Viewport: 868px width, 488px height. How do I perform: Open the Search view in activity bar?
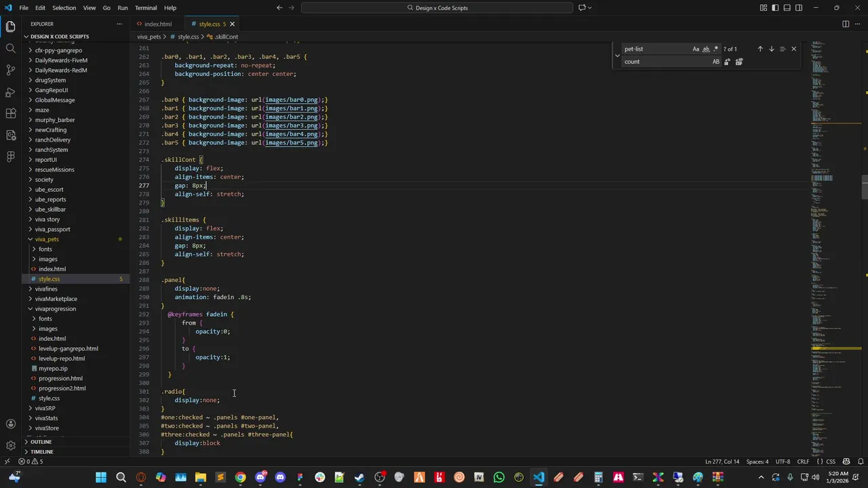(x=10, y=48)
